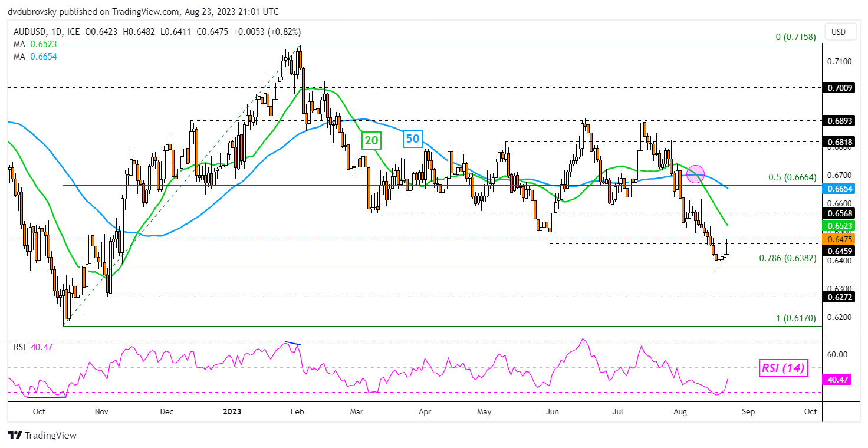Click the 0.7009 price level label

click(840, 87)
